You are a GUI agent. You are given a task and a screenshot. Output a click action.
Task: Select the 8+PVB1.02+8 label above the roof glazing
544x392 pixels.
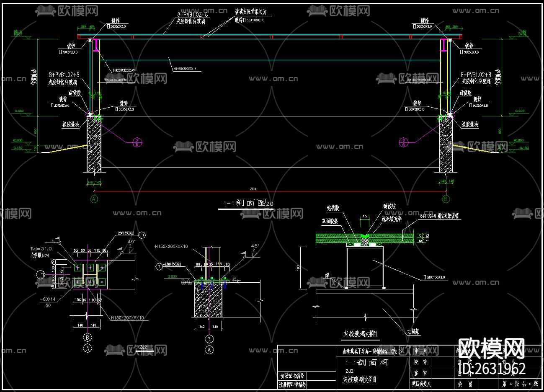tap(192, 14)
